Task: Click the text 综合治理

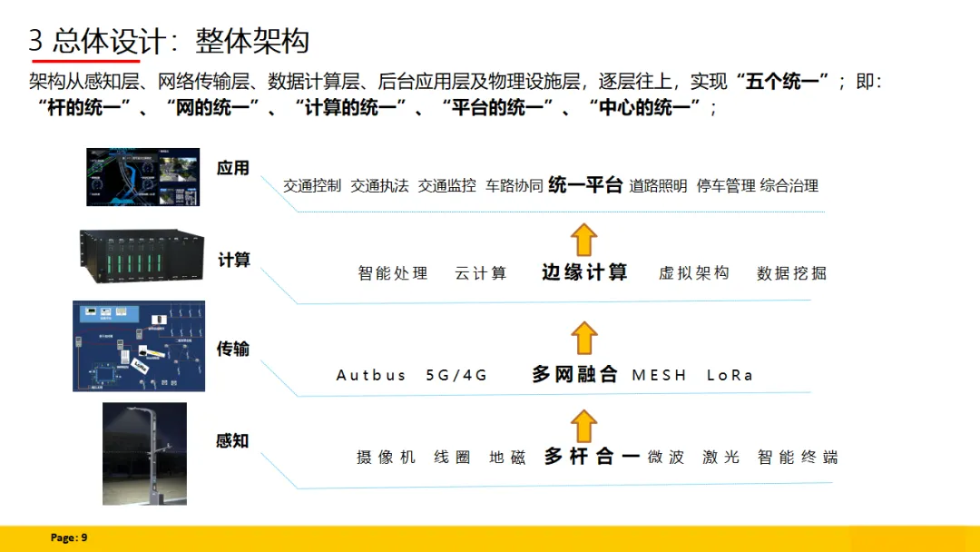Action: tap(789, 186)
